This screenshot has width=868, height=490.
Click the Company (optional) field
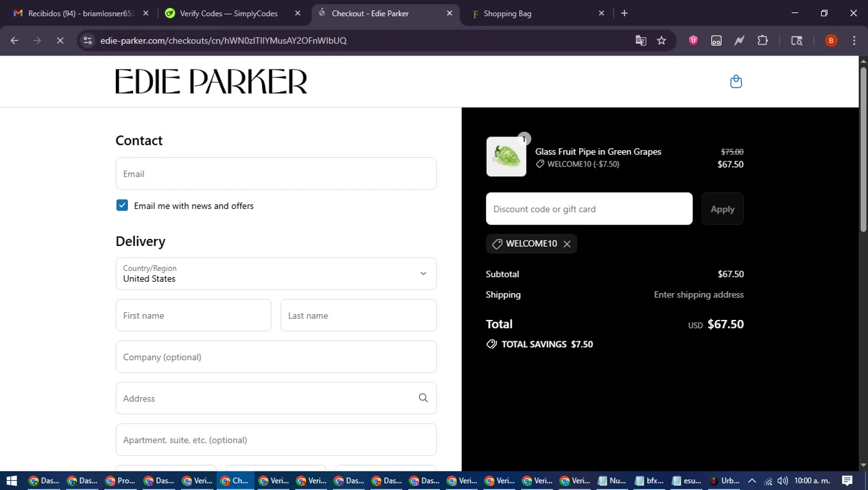point(276,357)
